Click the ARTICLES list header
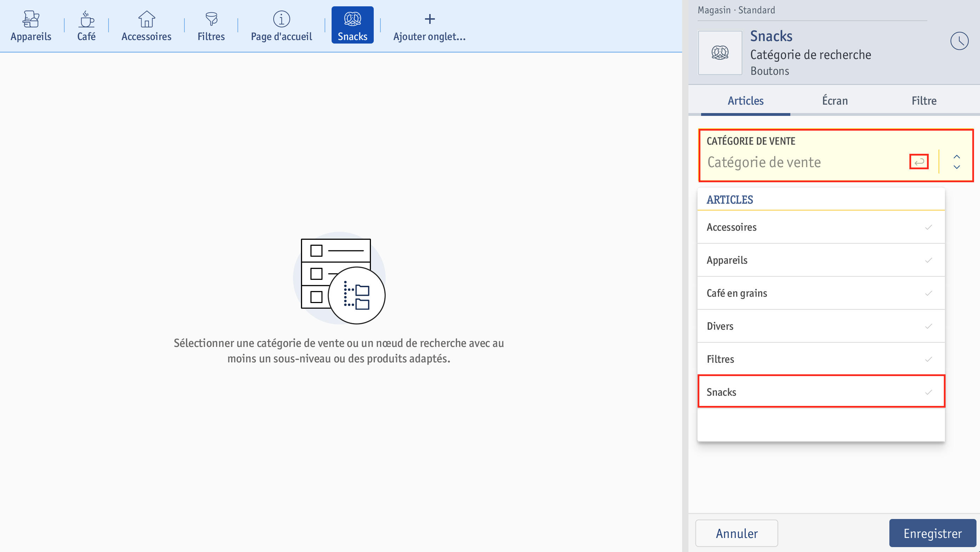980x552 pixels. pyautogui.click(x=730, y=200)
